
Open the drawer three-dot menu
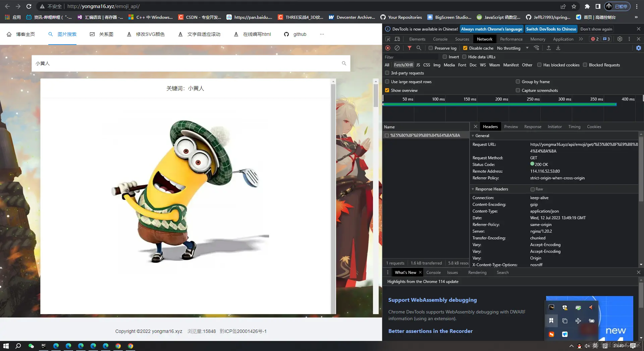coord(388,273)
